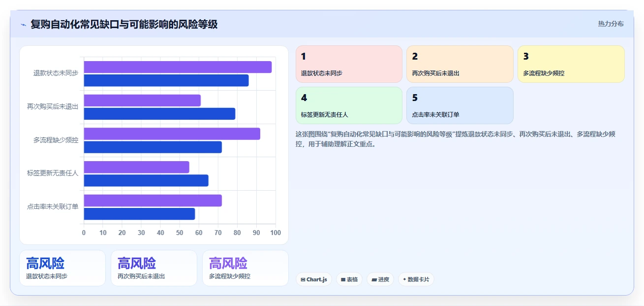Select the Chart.js tag chip
Image resolution: width=644 pixels, height=306 pixels.
pos(314,279)
